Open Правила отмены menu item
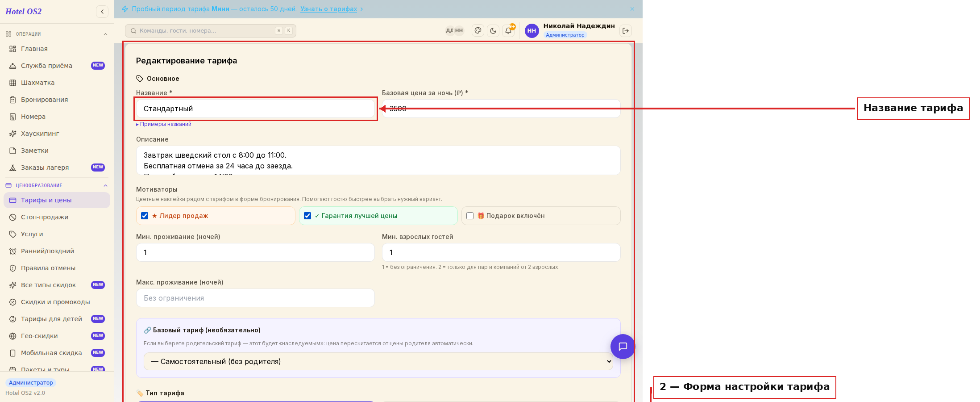This screenshot has height=402, width=980. 57,268
